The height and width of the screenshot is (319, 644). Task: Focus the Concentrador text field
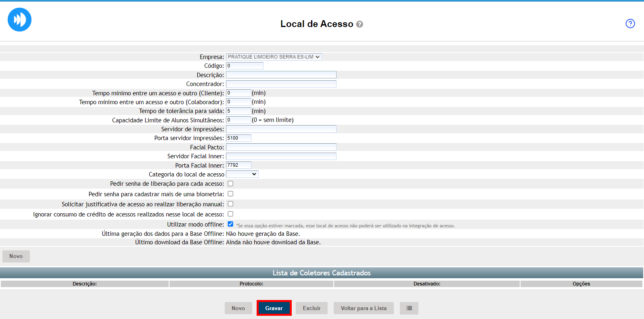[x=281, y=84]
